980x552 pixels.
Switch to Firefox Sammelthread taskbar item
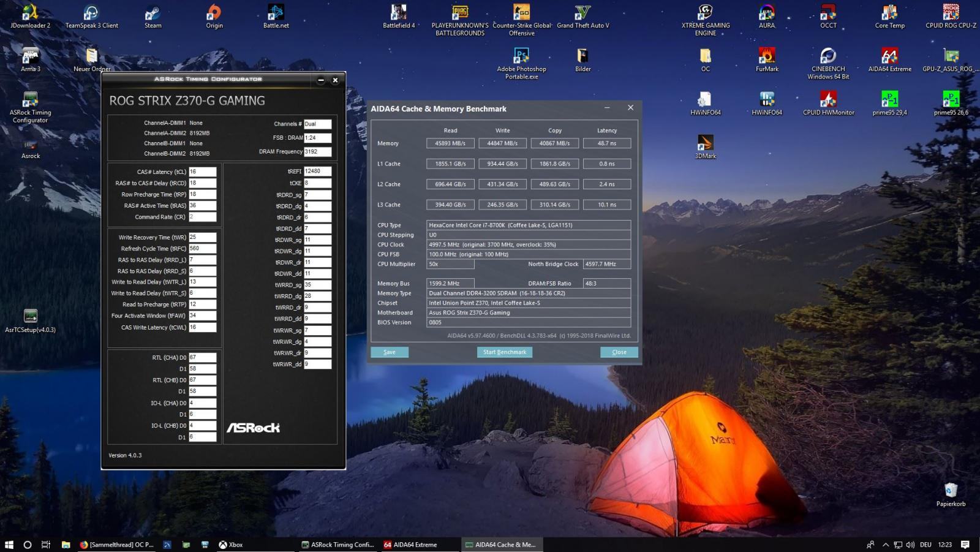click(x=116, y=545)
